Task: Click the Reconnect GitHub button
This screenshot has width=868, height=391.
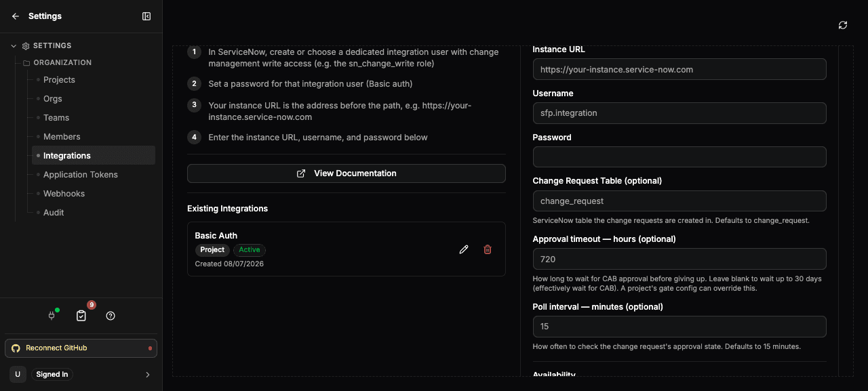Action: click(x=81, y=348)
